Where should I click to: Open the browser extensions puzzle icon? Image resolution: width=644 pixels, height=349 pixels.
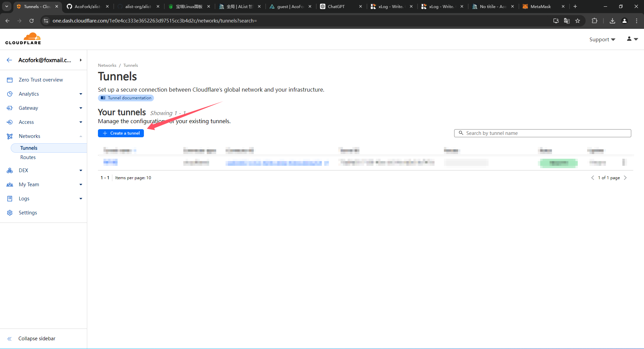(x=594, y=21)
